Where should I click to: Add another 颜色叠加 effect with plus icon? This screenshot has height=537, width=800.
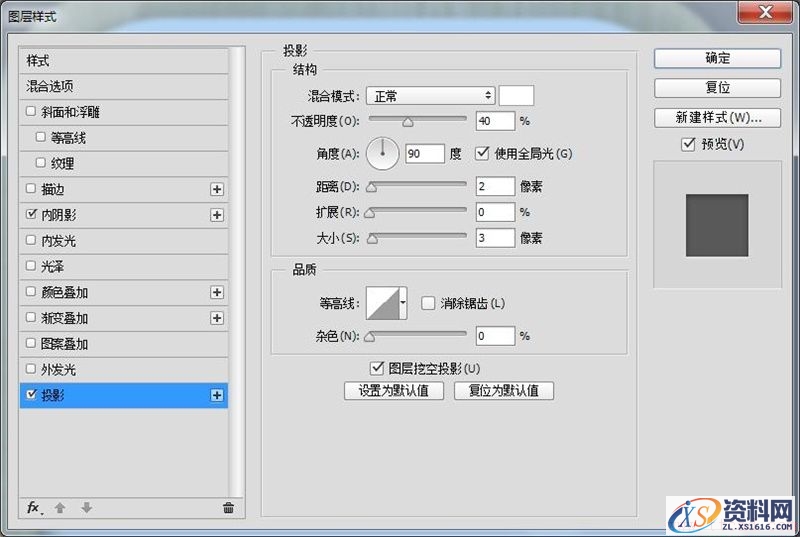click(x=217, y=292)
